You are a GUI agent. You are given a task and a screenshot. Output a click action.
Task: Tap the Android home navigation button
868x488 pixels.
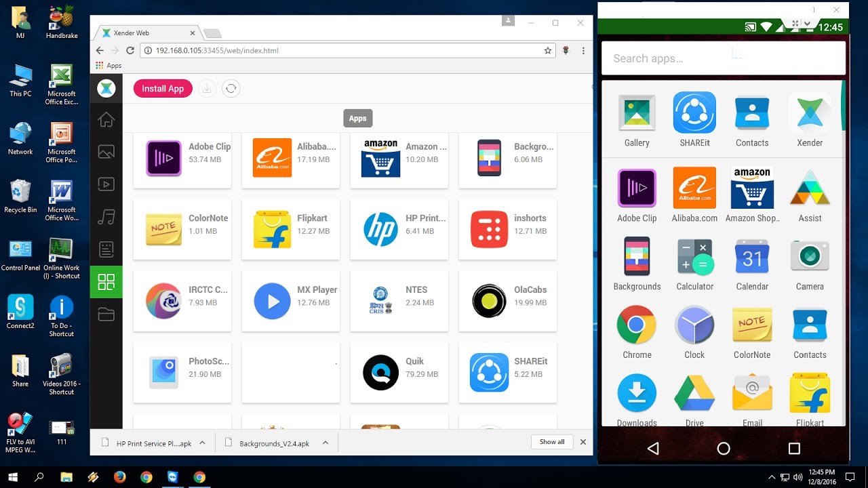(x=724, y=448)
